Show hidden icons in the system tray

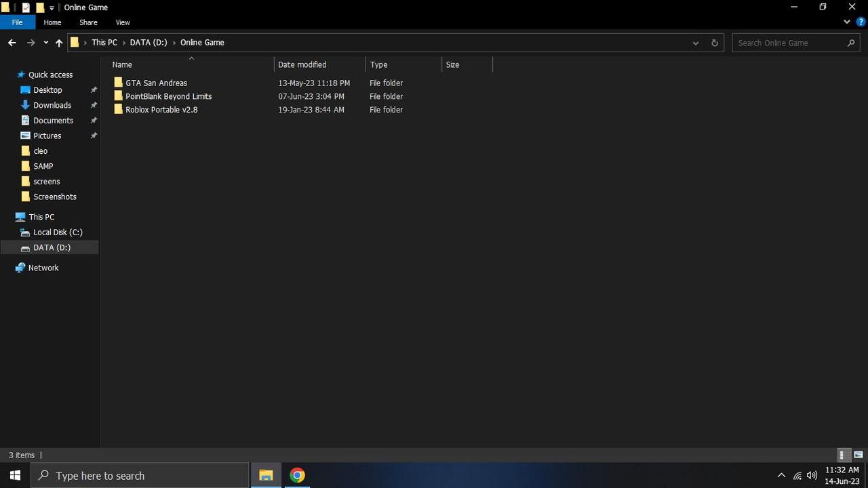tap(781, 475)
